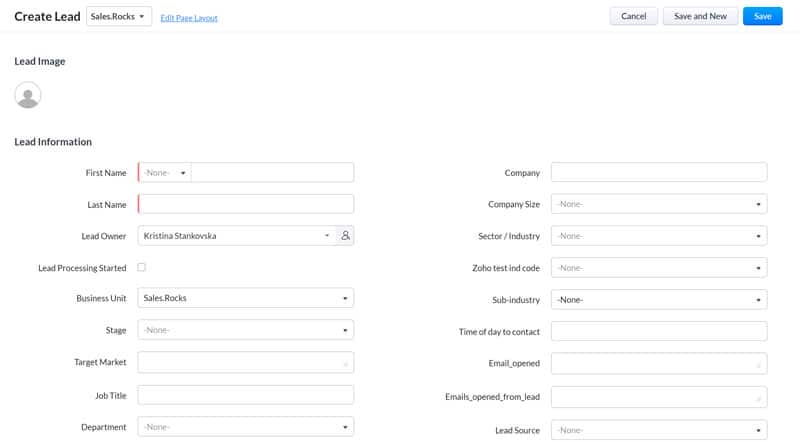Tick the Lead Processing Started checkbox
Viewport: 800px width, 442px height.
[x=142, y=267]
